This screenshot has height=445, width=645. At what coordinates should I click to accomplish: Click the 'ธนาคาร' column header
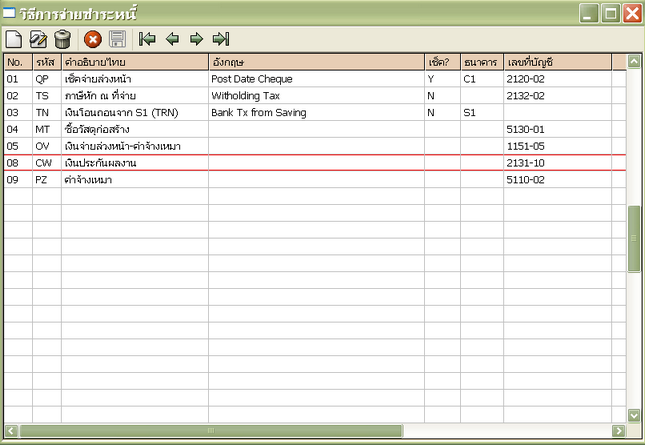pos(481,62)
